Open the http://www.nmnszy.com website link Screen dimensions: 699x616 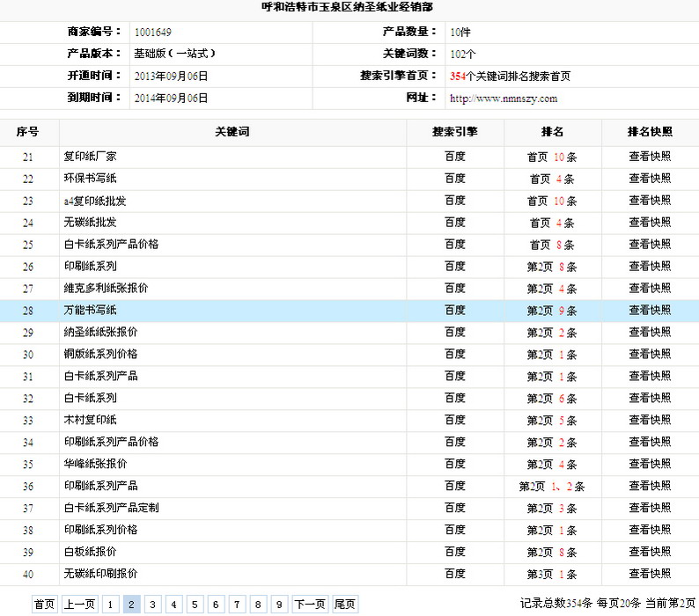pyautogui.click(x=504, y=99)
